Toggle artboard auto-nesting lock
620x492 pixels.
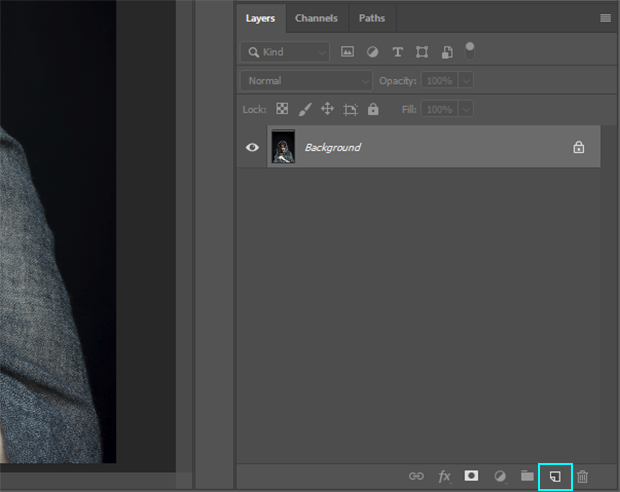pyautogui.click(x=350, y=109)
